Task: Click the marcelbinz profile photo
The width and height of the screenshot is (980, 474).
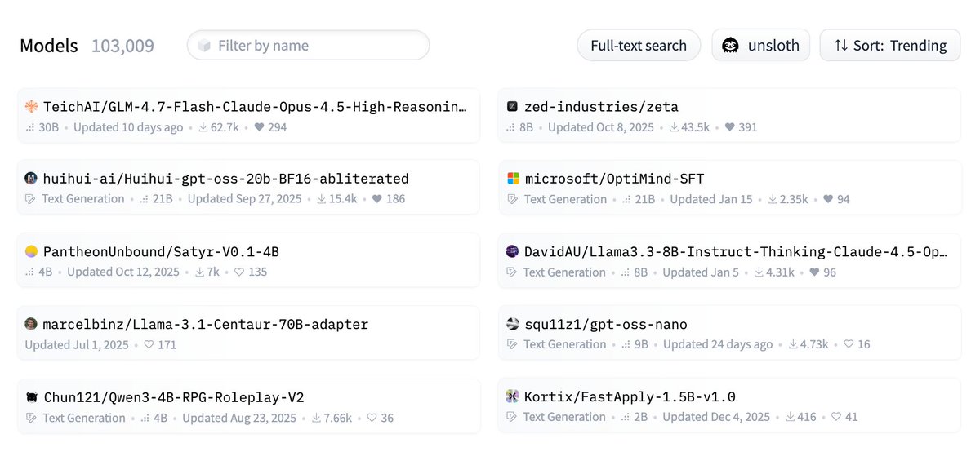Action: click(31, 324)
